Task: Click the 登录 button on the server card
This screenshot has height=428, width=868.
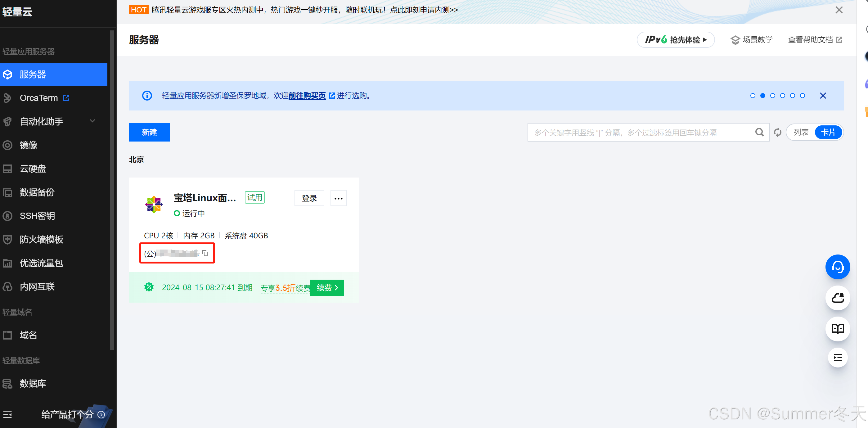Action: click(x=309, y=198)
